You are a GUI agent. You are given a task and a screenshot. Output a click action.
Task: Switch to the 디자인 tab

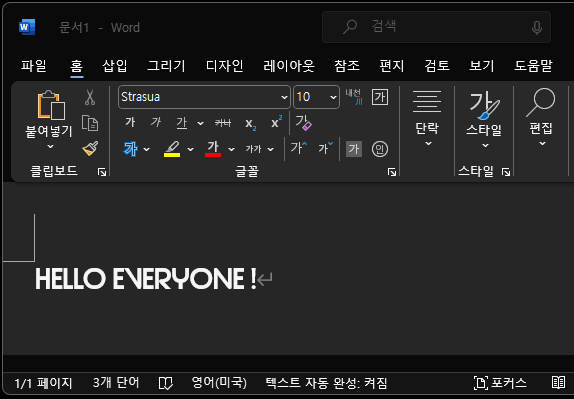pos(224,66)
